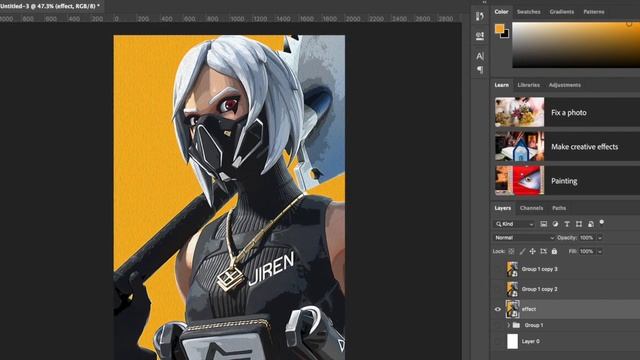Click the Fill 100% value field
640x360 pixels.
pos(587,252)
